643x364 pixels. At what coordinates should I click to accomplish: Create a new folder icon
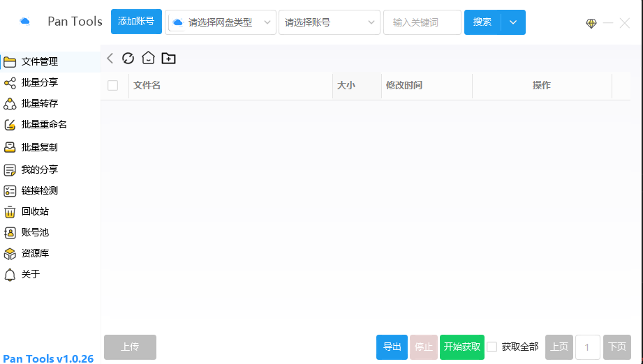point(168,59)
